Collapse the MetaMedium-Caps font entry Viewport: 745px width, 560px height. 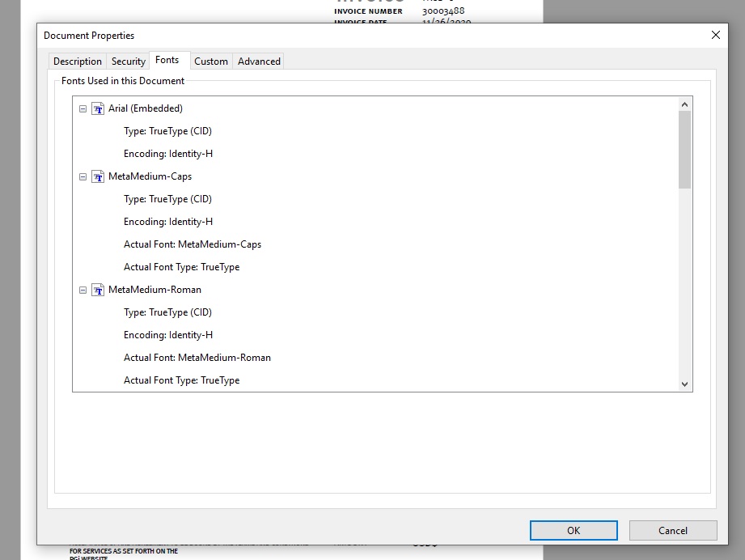(x=83, y=177)
